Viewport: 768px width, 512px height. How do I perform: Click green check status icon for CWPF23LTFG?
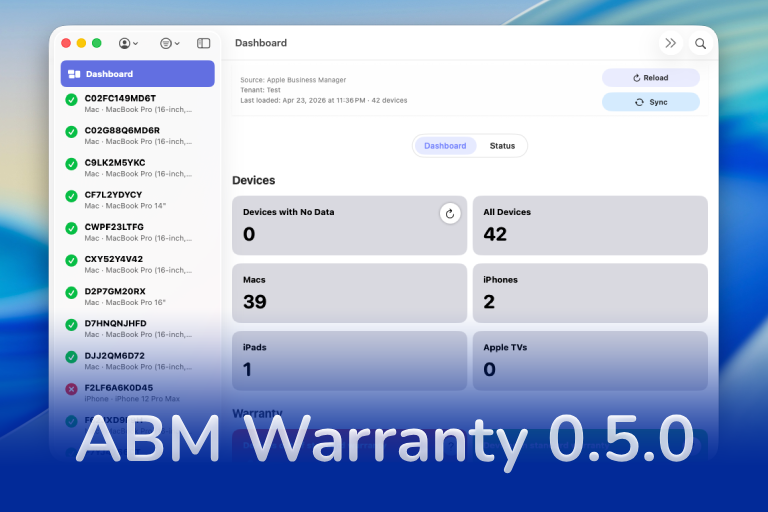pyautogui.click(x=72, y=228)
